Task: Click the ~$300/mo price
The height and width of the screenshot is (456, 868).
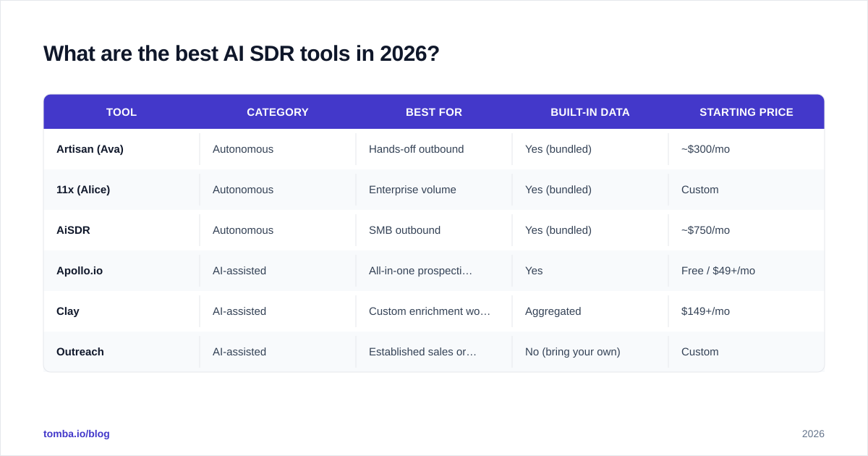Action: pos(705,149)
